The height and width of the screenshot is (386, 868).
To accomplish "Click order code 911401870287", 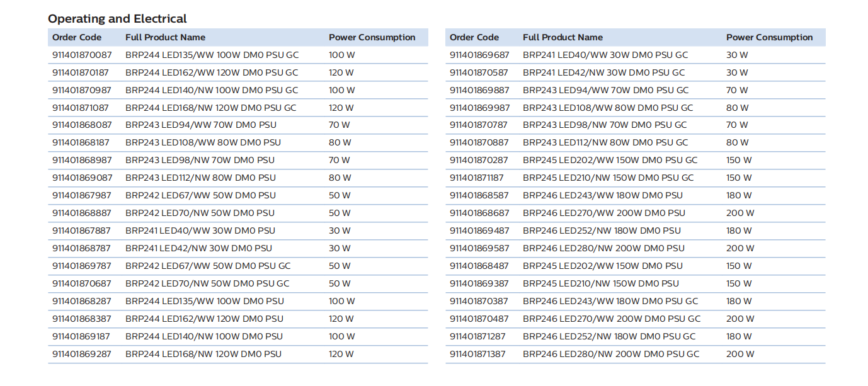I will click(479, 160).
